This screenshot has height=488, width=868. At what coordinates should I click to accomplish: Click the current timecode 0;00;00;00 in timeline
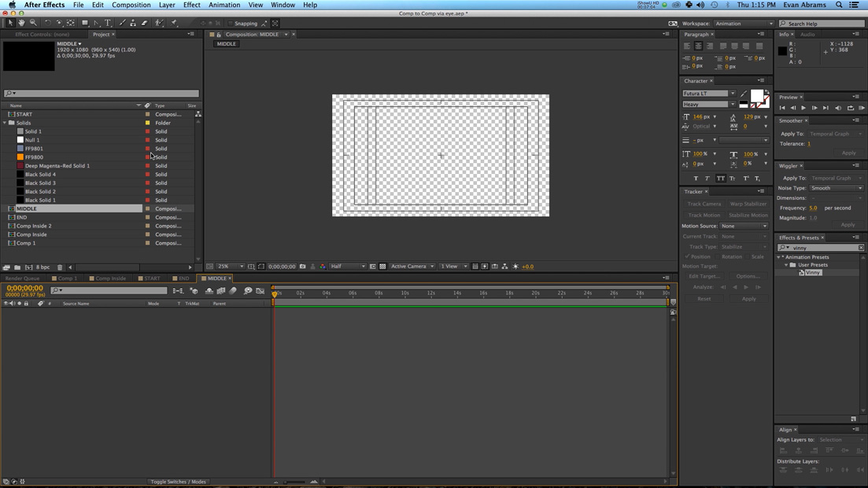coord(25,288)
